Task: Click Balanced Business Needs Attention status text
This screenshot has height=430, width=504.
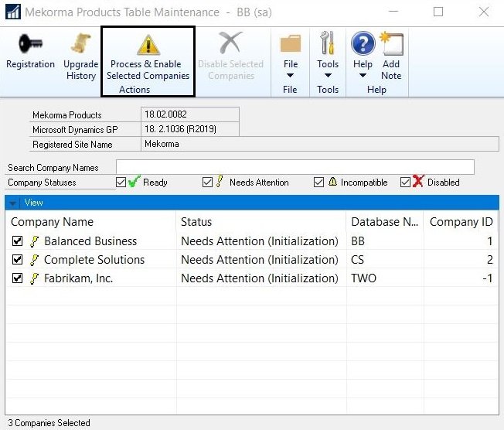Action: coord(260,241)
